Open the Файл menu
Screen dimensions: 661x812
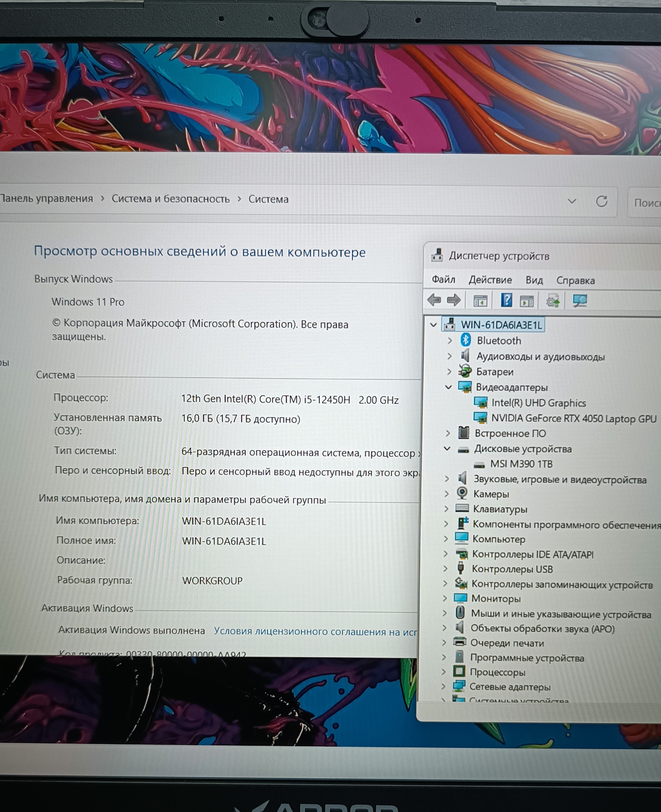(443, 280)
